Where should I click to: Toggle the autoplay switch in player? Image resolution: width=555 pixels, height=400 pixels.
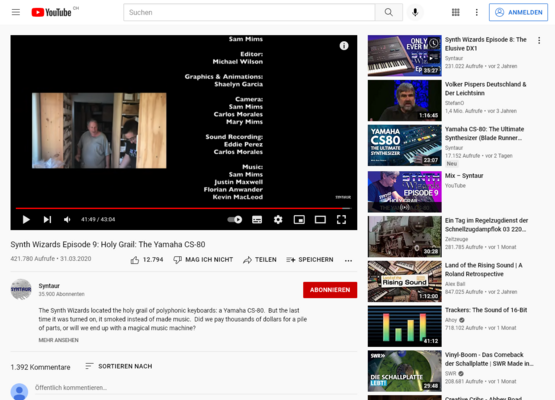tap(235, 219)
